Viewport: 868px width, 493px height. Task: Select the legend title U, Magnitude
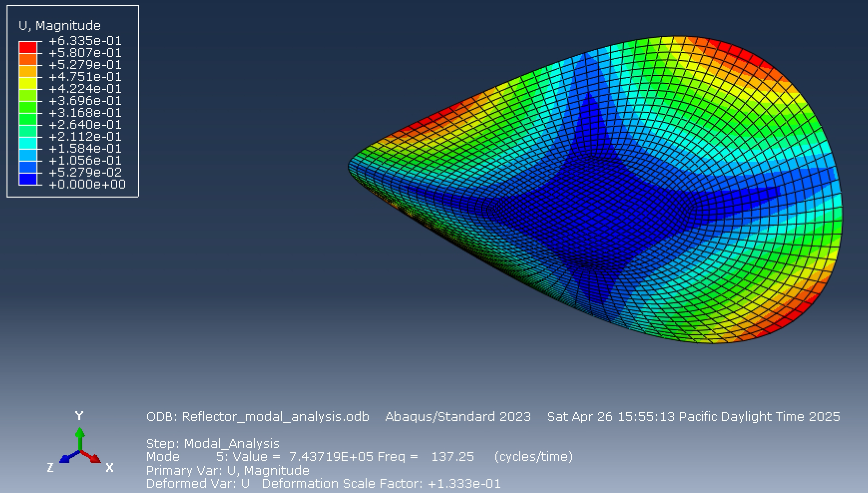point(59,25)
